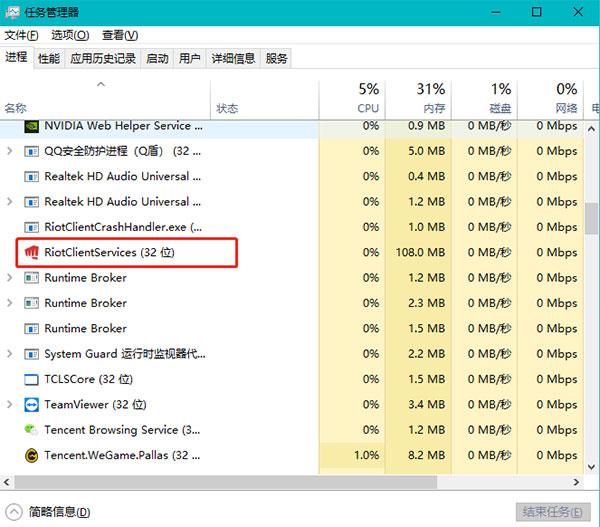The image size is (600, 527).
Task: Select the 进程 tab
Action: click(16, 58)
